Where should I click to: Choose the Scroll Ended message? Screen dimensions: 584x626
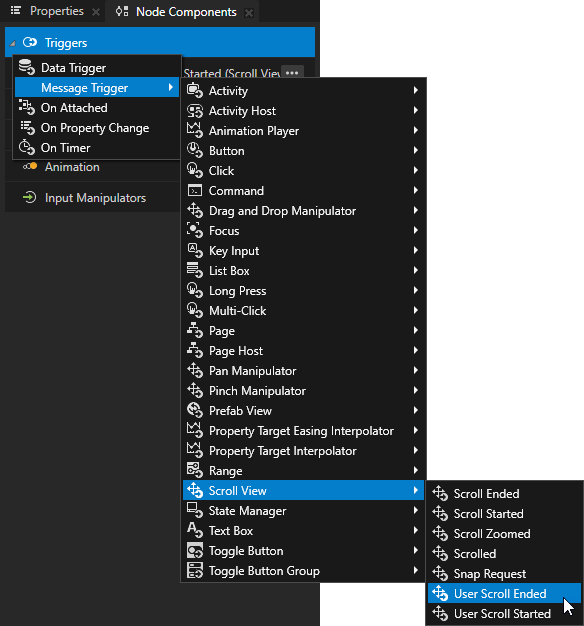pos(505,493)
